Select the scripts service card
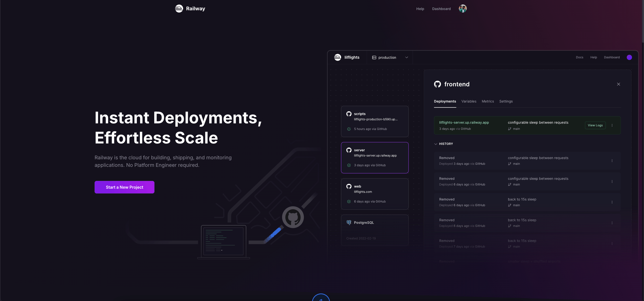The image size is (644, 301). [375, 121]
